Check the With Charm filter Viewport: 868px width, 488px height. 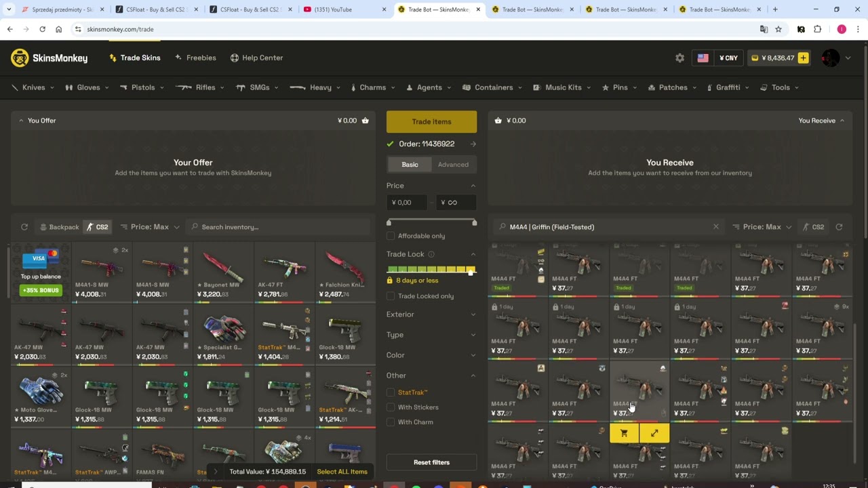(391, 422)
